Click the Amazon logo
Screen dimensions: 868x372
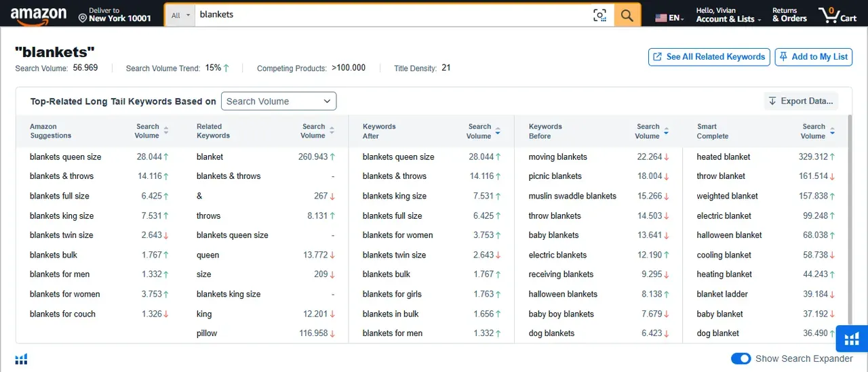click(39, 16)
